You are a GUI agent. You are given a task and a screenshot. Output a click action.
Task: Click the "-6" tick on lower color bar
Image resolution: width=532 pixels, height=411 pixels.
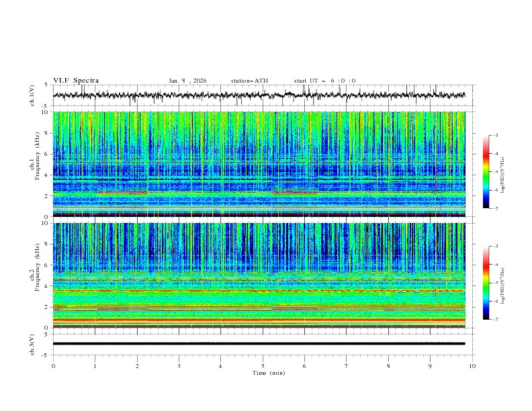pyautogui.click(x=496, y=301)
